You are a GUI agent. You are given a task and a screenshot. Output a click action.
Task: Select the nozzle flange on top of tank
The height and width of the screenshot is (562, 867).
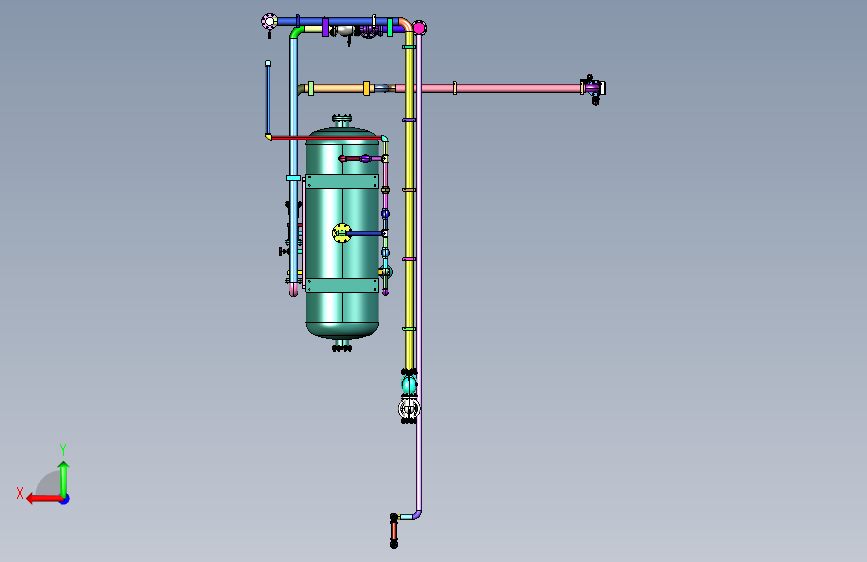pos(342,119)
